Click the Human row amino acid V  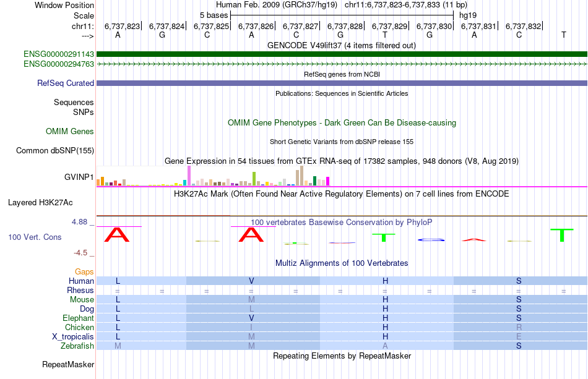click(251, 281)
